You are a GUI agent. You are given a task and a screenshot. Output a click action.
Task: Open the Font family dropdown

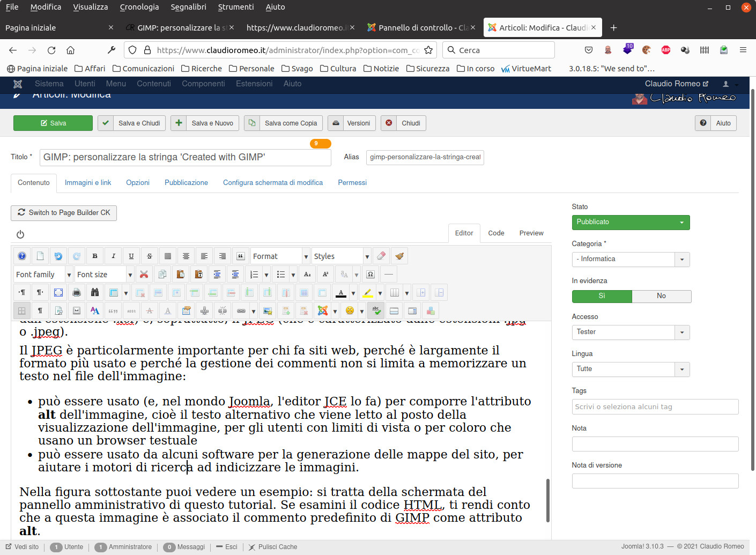(43, 274)
